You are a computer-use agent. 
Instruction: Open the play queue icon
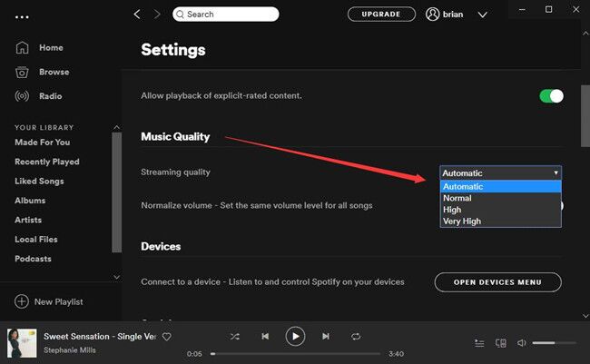pos(479,343)
